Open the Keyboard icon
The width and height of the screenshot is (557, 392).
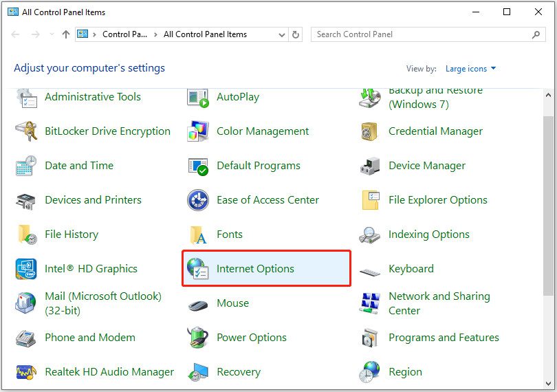click(370, 272)
